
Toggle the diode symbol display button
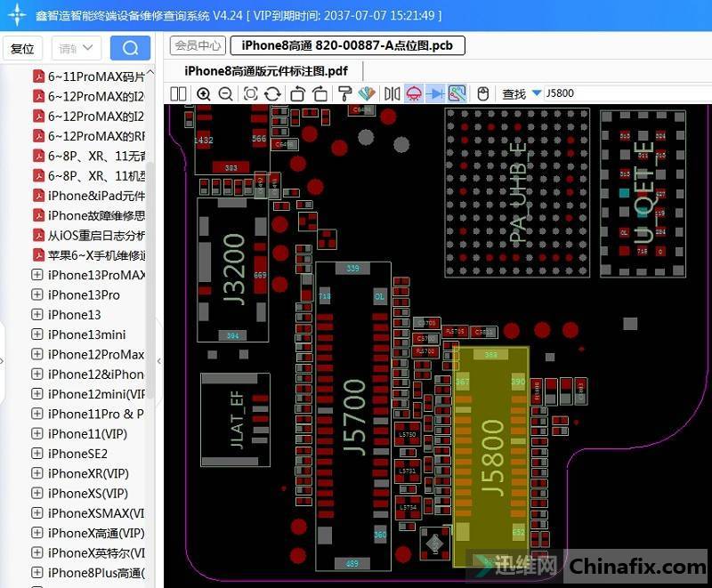point(435,93)
